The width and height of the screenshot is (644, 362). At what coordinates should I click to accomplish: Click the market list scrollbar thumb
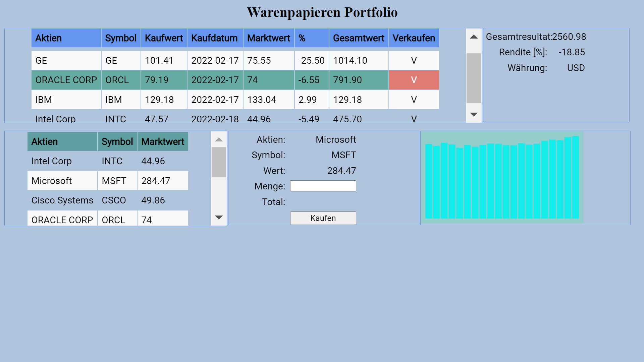click(219, 162)
